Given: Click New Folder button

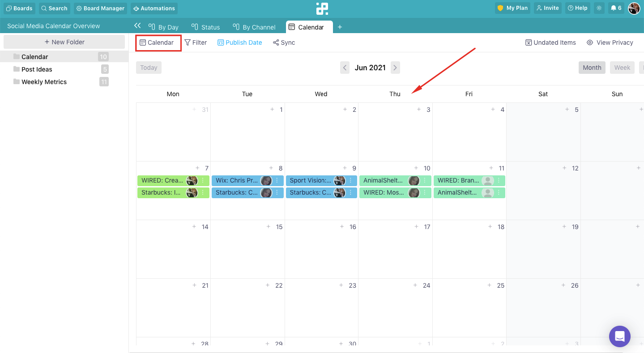Looking at the screenshot, I should [64, 42].
